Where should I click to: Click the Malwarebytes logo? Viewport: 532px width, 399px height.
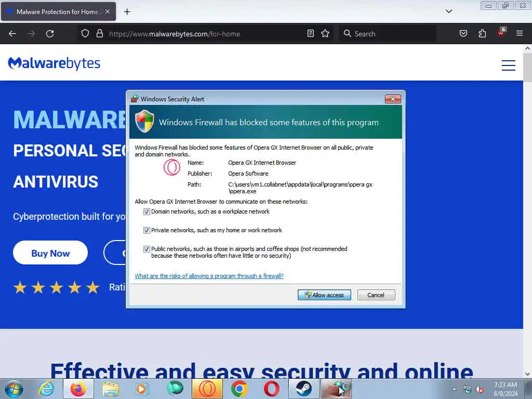54,63
